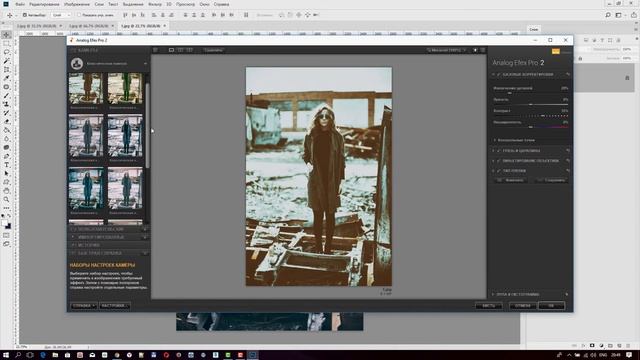Toggle the Lens Vignette checkmark

tap(499, 161)
